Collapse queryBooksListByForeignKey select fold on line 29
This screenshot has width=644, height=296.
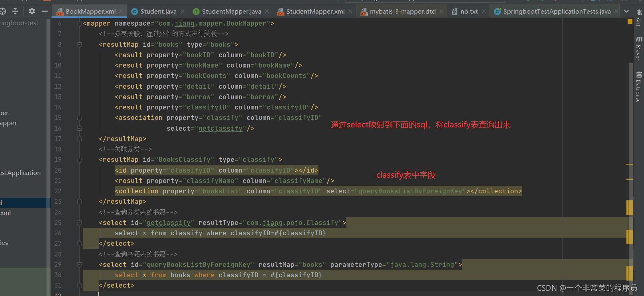[x=79, y=264]
